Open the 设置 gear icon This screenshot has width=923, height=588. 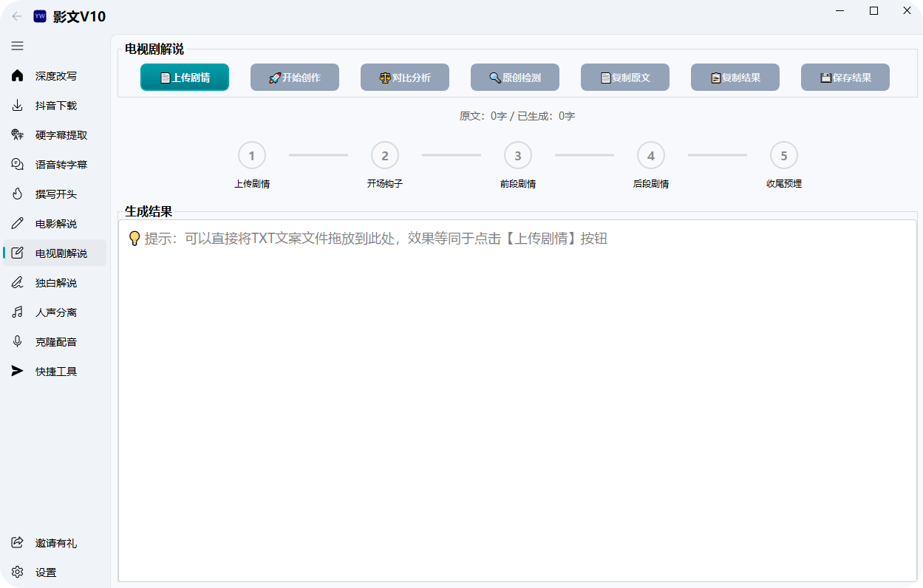17,572
